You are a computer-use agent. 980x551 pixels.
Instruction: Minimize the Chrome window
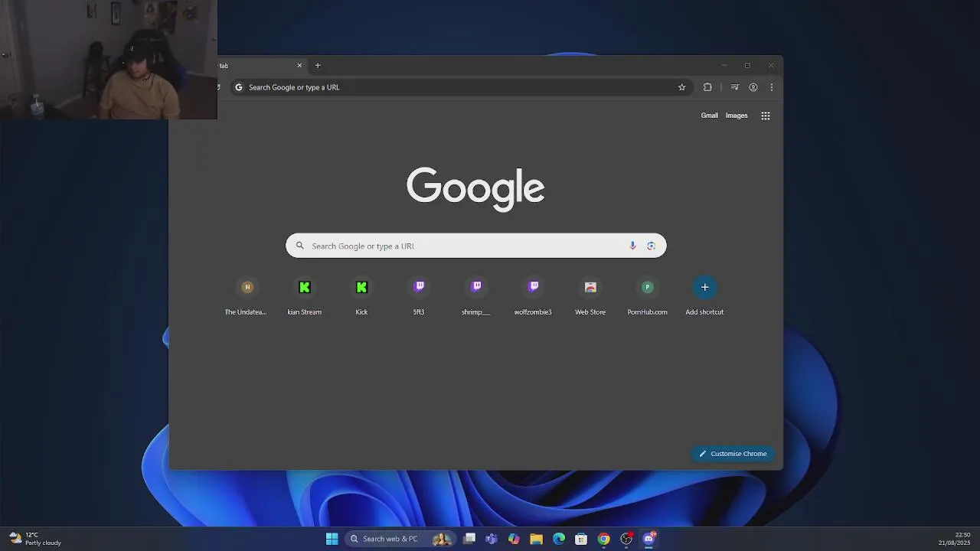tap(724, 65)
